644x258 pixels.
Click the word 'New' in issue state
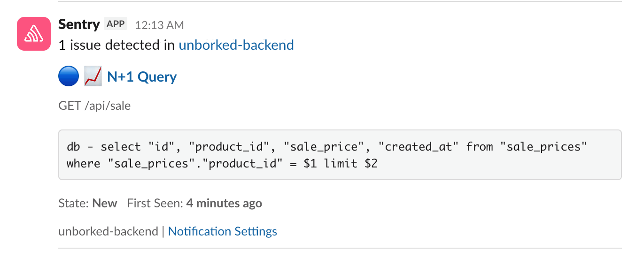click(x=105, y=204)
